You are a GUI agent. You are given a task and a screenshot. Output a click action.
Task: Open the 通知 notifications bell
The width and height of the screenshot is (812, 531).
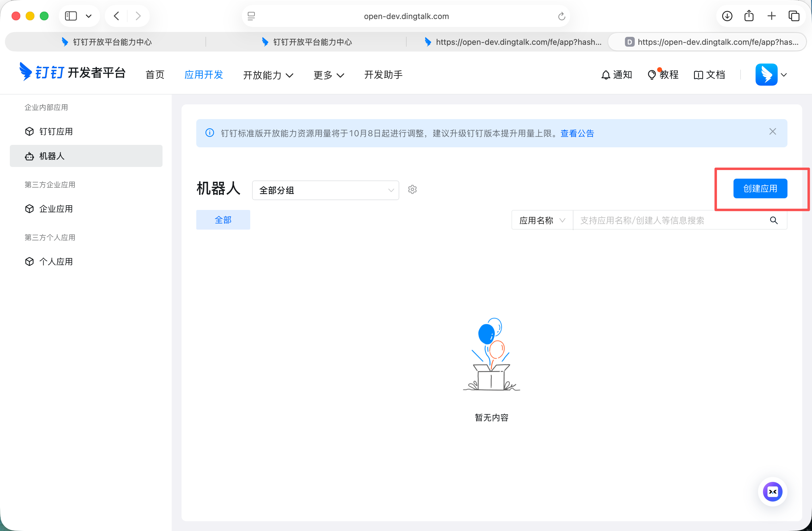click(616, 75)
